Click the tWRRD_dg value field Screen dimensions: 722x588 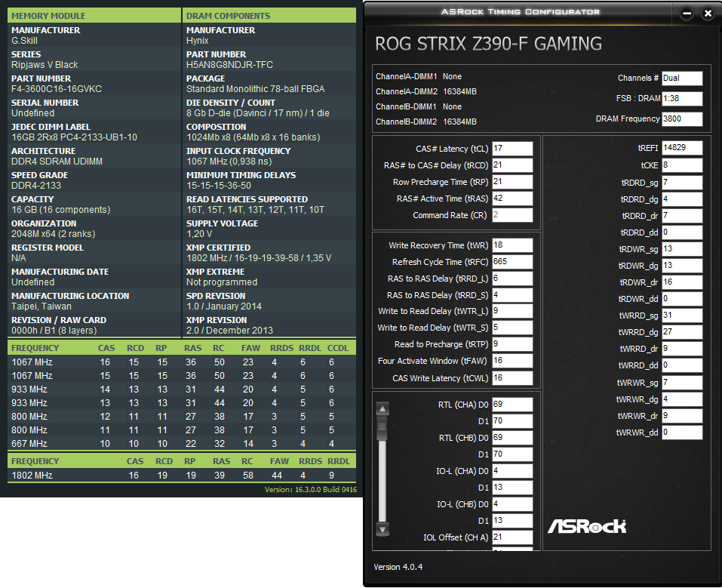[682, 332]
